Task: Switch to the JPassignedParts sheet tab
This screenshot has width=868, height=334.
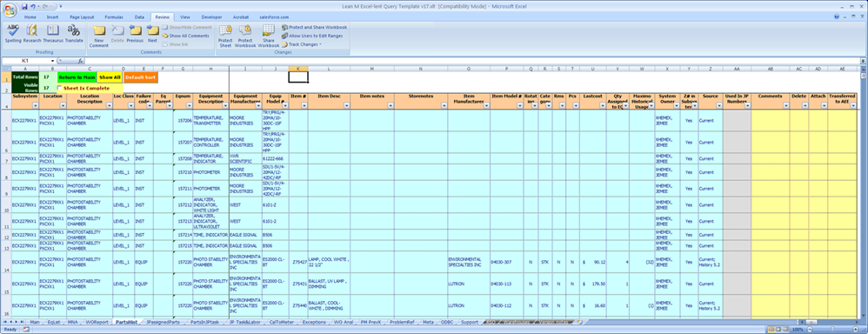Action: point(164,322)
